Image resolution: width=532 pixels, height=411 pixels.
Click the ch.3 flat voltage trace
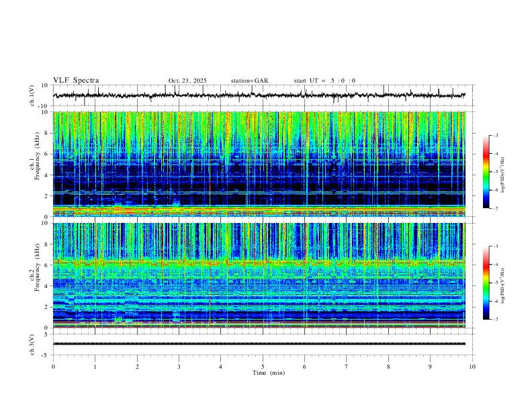click(x=259, y=344)
